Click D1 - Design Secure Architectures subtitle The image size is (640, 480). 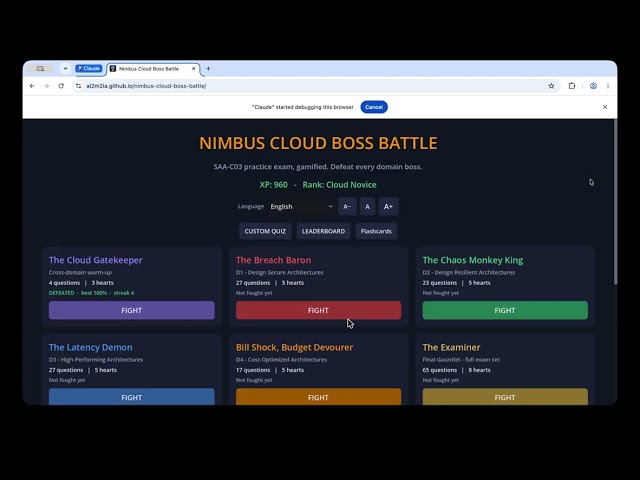point(280,272)
